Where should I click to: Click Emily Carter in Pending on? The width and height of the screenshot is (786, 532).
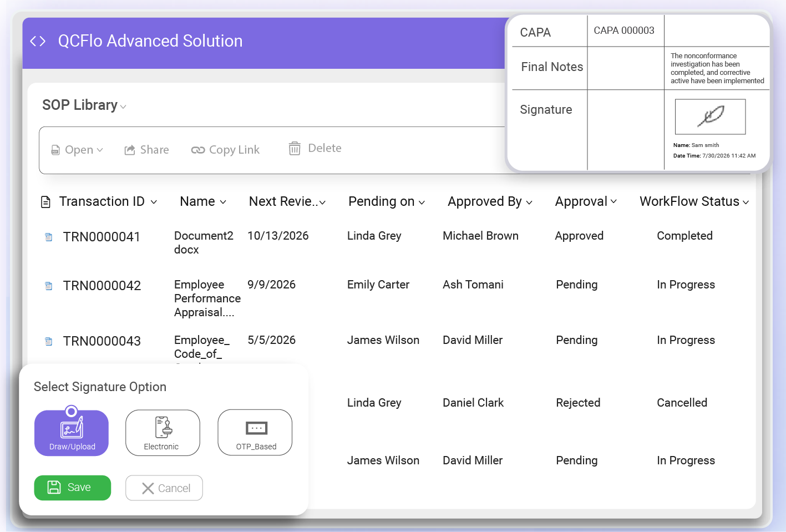(378, 285)
